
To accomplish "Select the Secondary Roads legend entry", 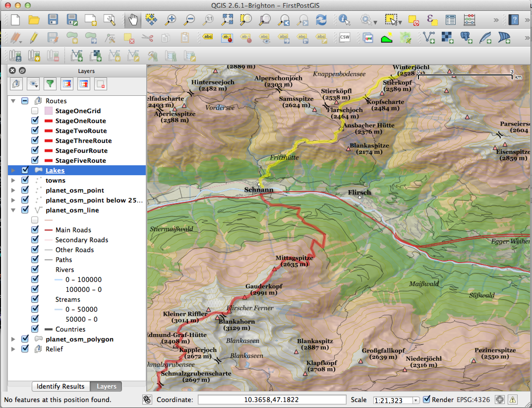I will coord(82,240).
